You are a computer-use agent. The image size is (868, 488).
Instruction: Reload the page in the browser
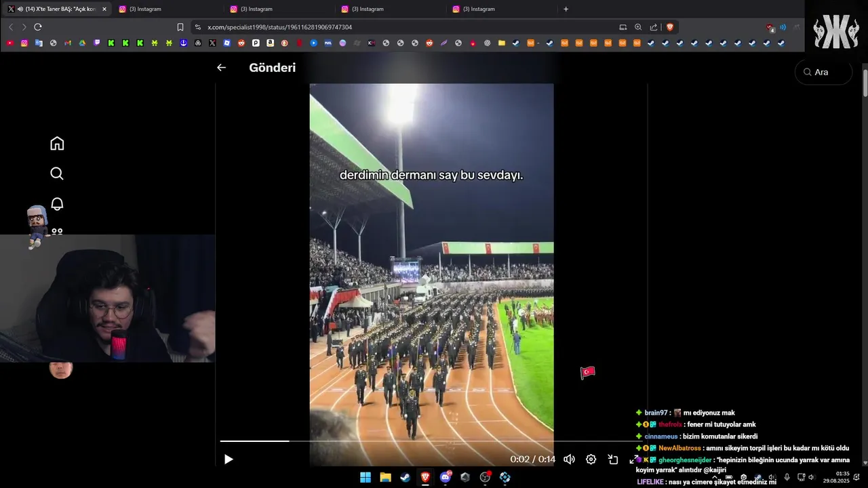pyautogui.click(x=38, y=27)
